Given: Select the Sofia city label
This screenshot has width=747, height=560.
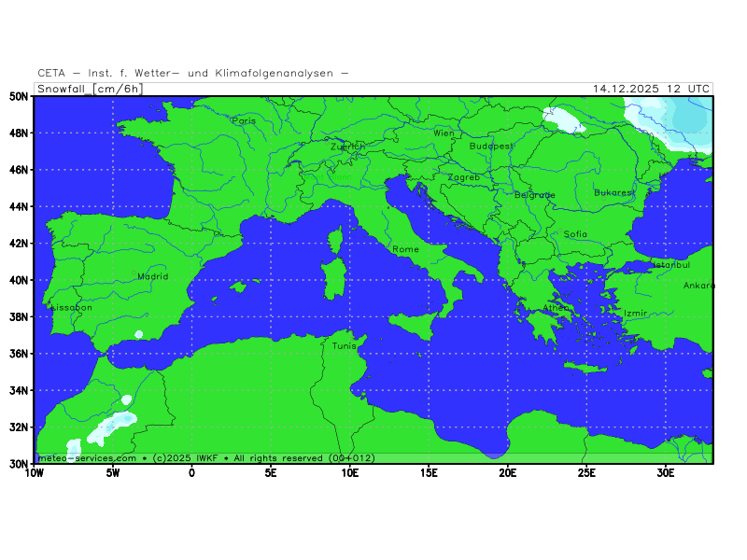Looking at the screenshot, I should (575, 234).
